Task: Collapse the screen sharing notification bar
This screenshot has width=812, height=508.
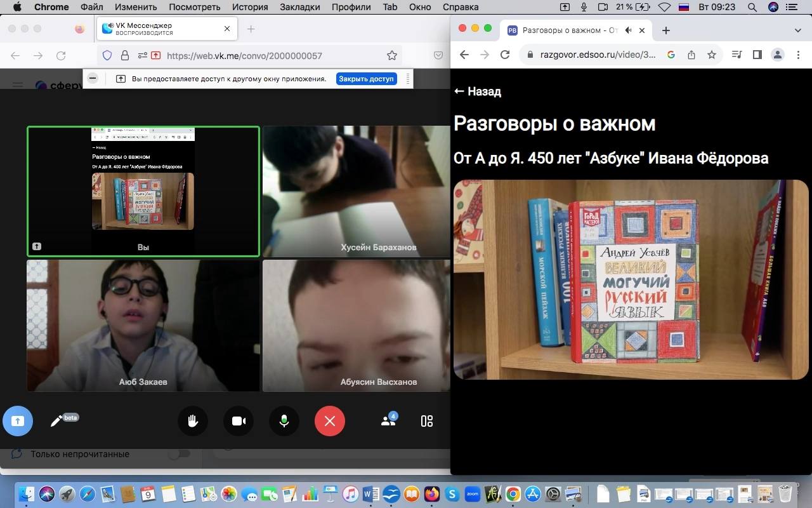Action: (x=93, y=78)
